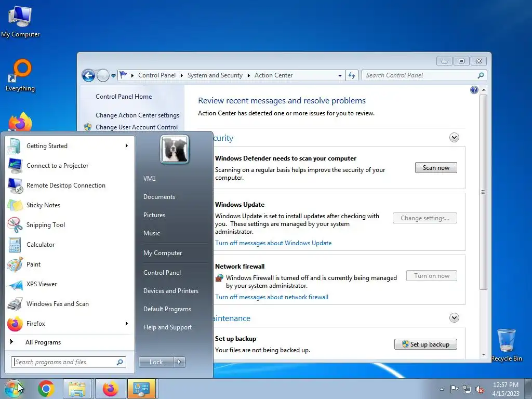Click the Action Center flag tray icon
The width and height of the screenshot is (532, 399).
(x=454, y=389)
